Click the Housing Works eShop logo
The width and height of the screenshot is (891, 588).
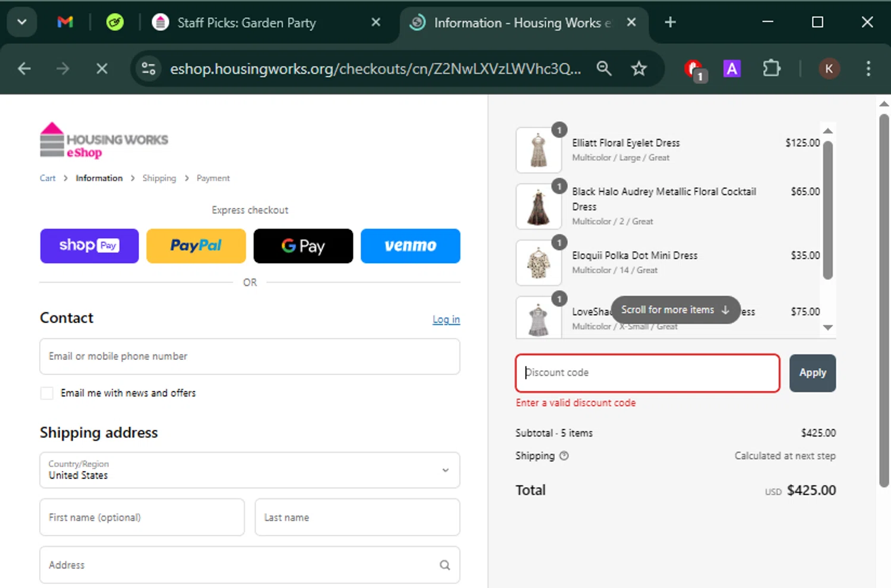coord(104,141)
